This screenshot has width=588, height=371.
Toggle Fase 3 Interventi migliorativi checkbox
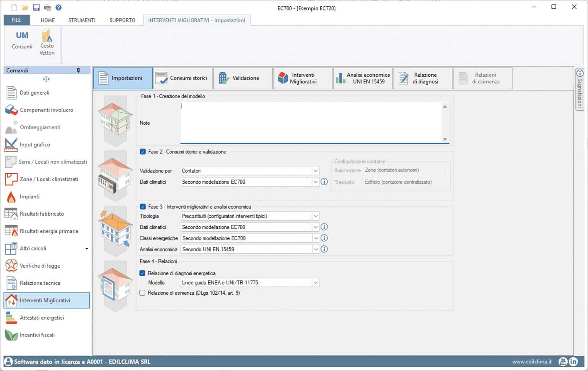click(x=143, y=206)
